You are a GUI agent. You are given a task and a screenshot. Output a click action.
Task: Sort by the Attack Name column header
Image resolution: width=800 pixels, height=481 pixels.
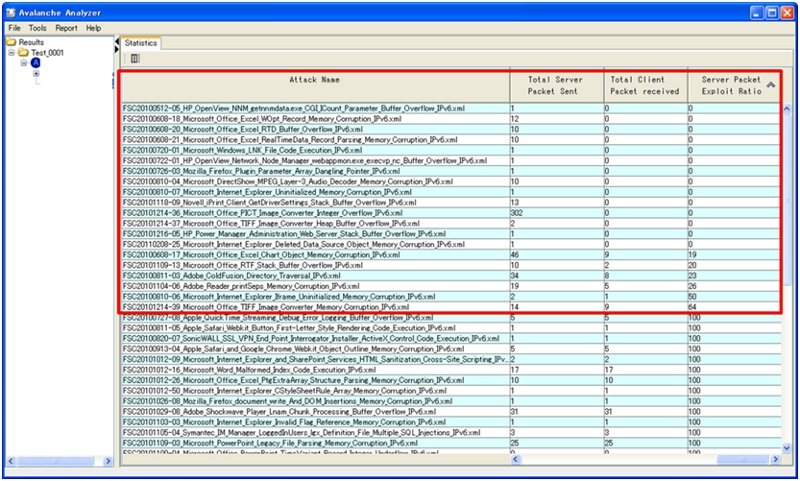pyautogui.click(x=315, y=86)
